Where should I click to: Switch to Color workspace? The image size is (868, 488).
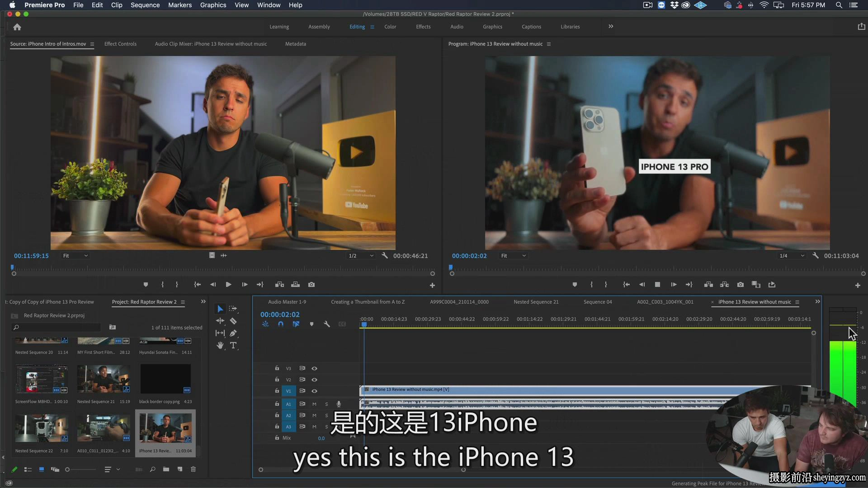(x=390, y=27)
